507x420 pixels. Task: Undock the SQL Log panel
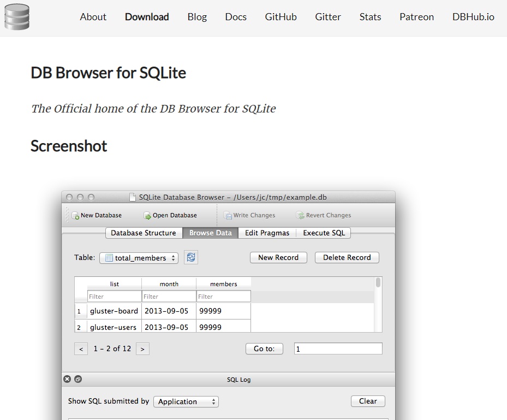click(x=78, y=379)
